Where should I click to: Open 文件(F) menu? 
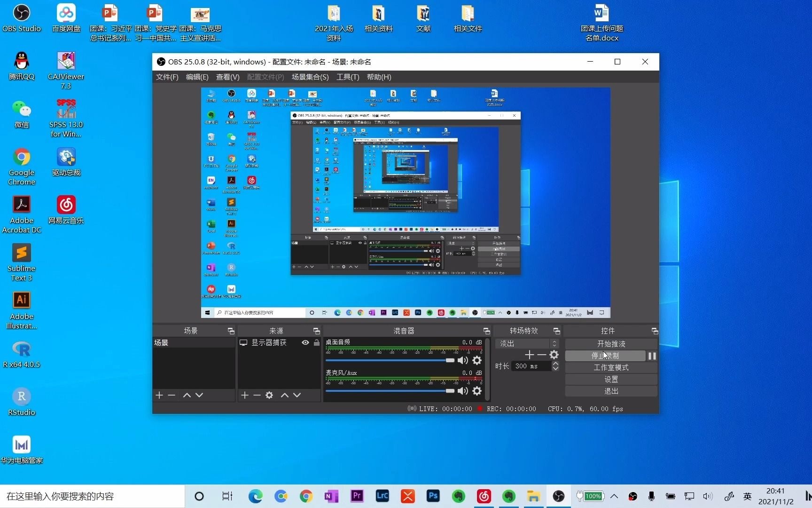[x=167, y=77]
